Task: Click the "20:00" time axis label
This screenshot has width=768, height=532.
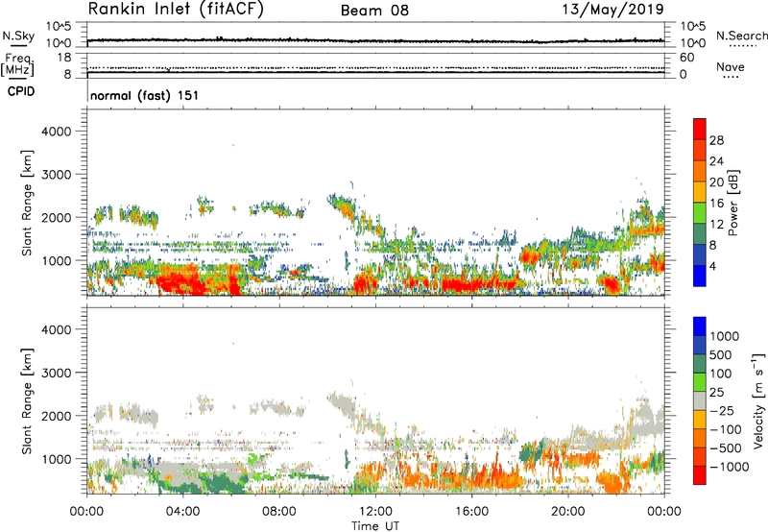Action: (x=567, y=512)
